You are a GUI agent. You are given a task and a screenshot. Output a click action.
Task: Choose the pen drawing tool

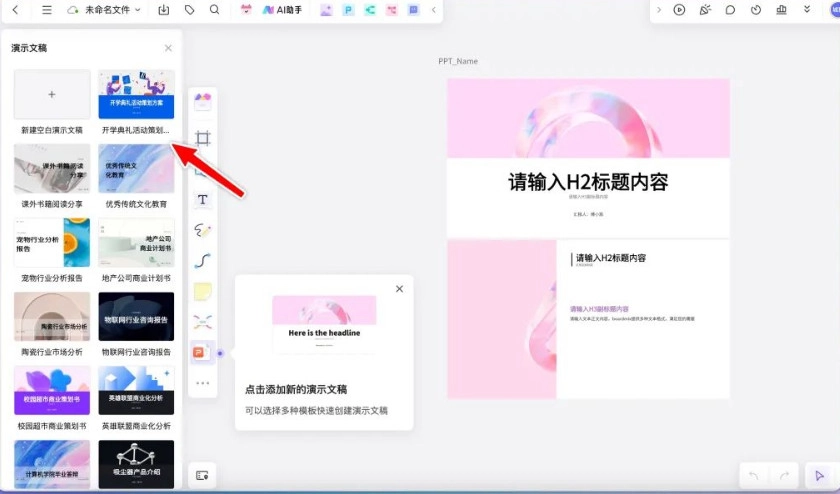coord(203,230)
